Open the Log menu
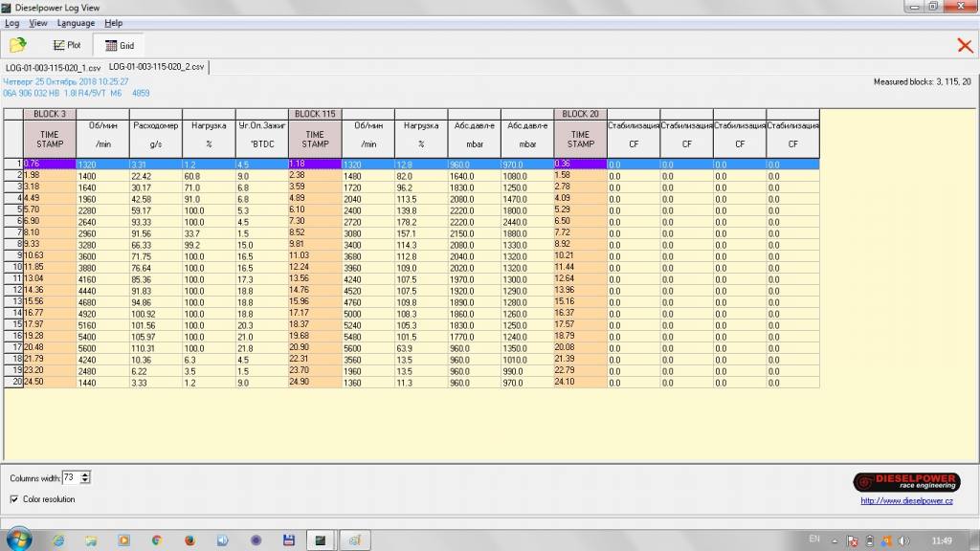980x551 pixels. (11, 22)
